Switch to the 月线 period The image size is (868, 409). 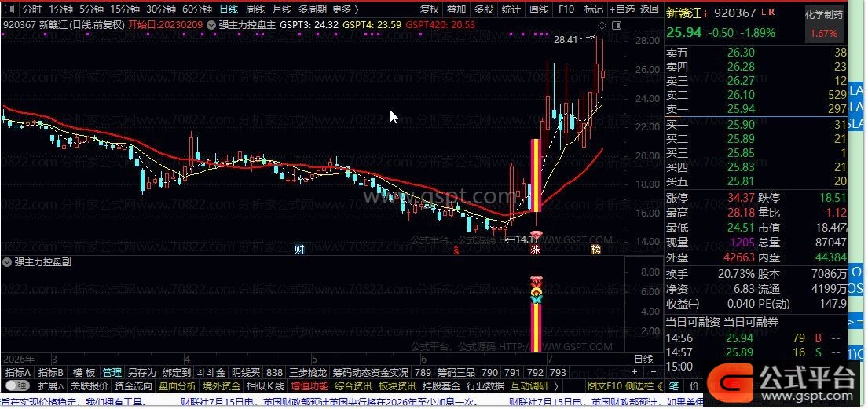coord(282,9)
